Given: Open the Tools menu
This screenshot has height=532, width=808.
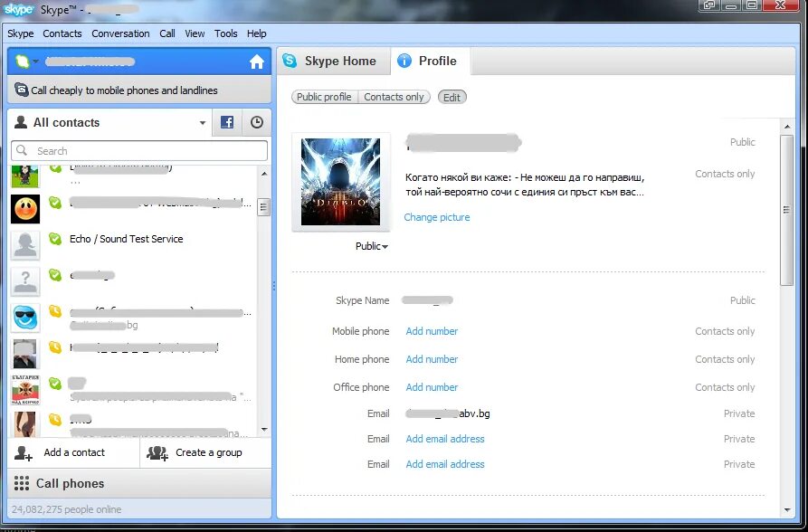Looking at the screenshot, I should [x=225, y=33].
